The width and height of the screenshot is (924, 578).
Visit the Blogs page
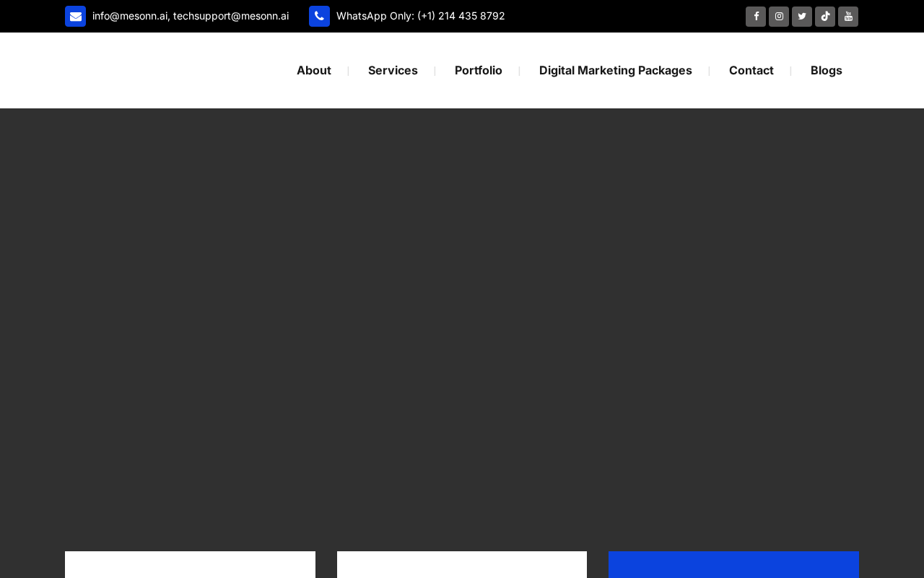point(827,70)
